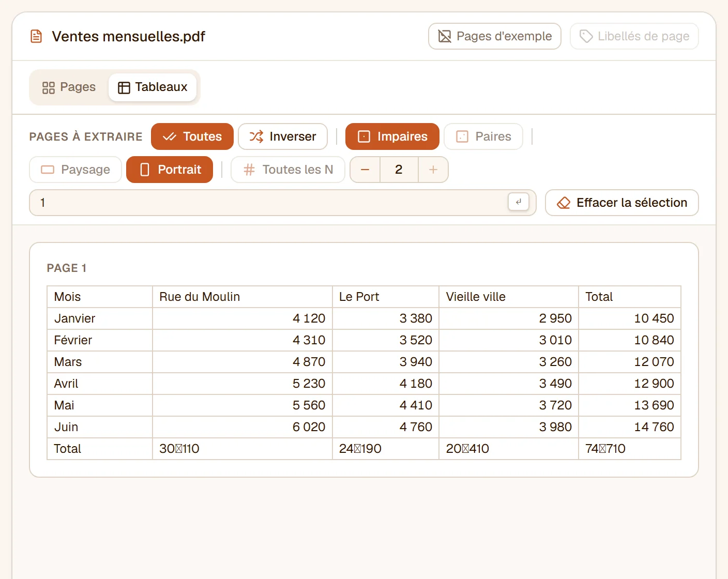Switch to the Tableaux tab
728x579 pixels.
(x=153, y=87)
